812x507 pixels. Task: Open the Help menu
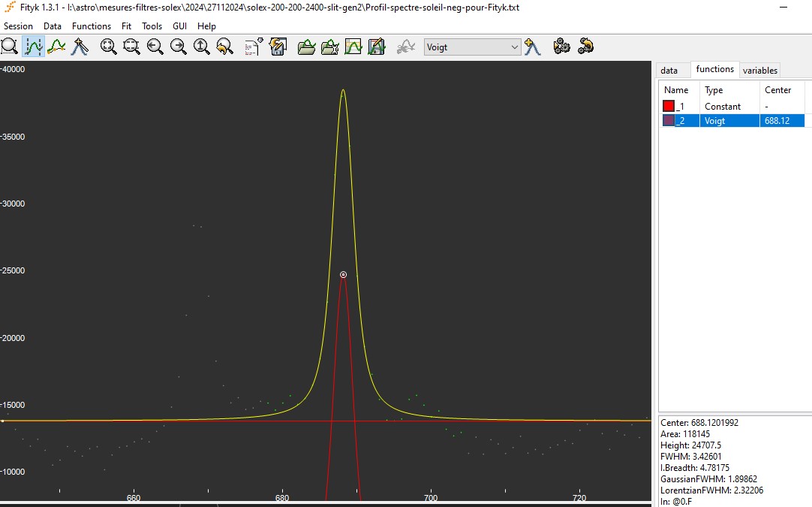206,26
